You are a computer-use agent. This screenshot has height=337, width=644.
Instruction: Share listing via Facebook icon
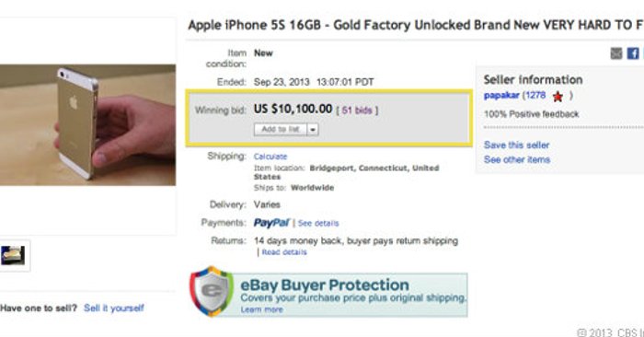point(633,53)
